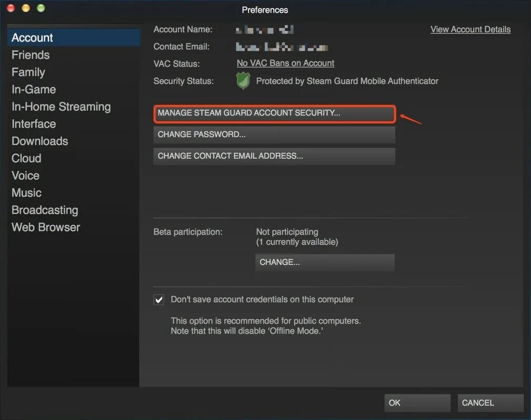
Task: Cancel the Preferences dialog
Action: (x=491, y=403)
